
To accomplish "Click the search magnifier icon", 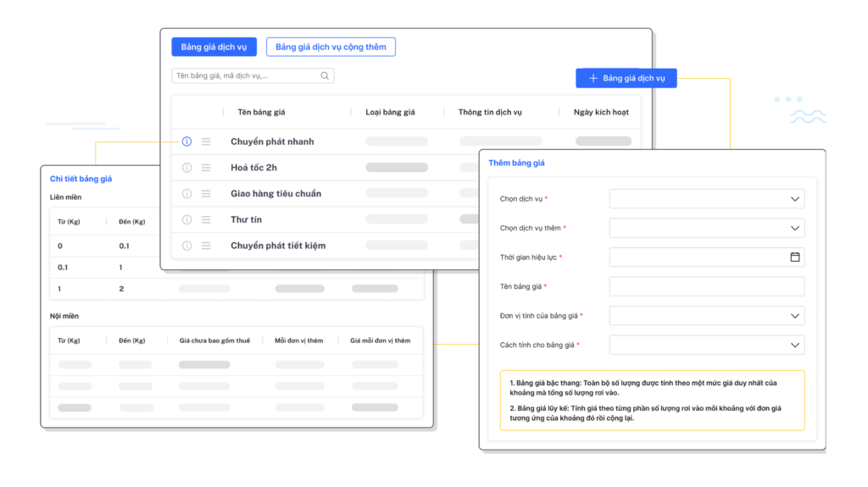I will pyautogui.click(x=325, y=76).
